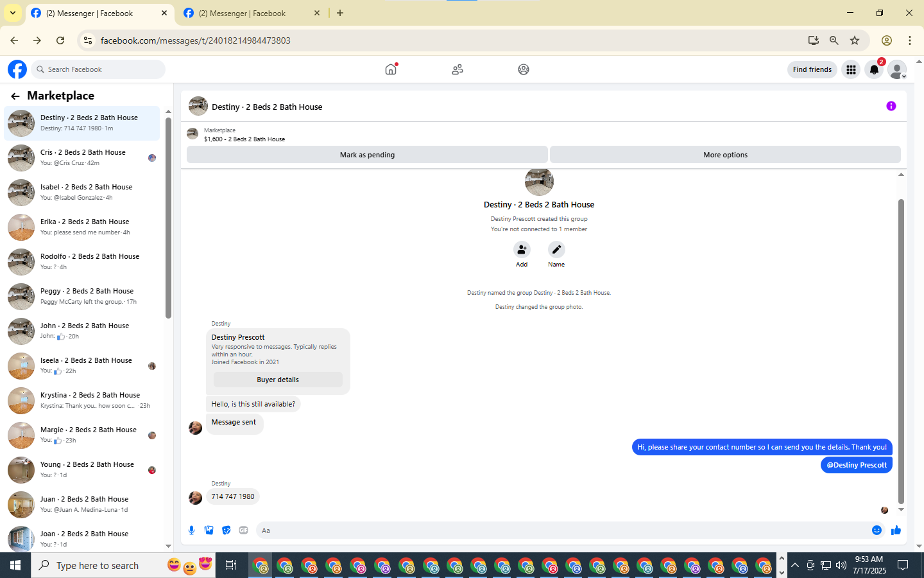Open the Windows Start menu
The image size is (924, 578).
pyautogui.click(x=15, y=565)
